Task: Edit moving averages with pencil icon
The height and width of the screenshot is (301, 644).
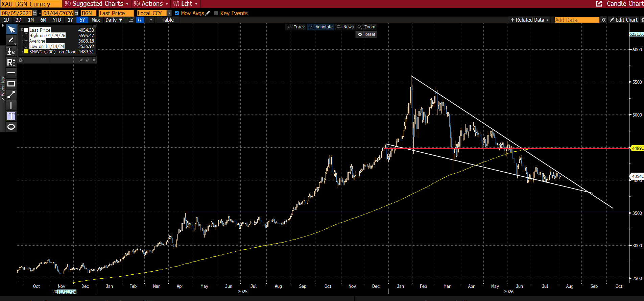Action: pos(208,13)
